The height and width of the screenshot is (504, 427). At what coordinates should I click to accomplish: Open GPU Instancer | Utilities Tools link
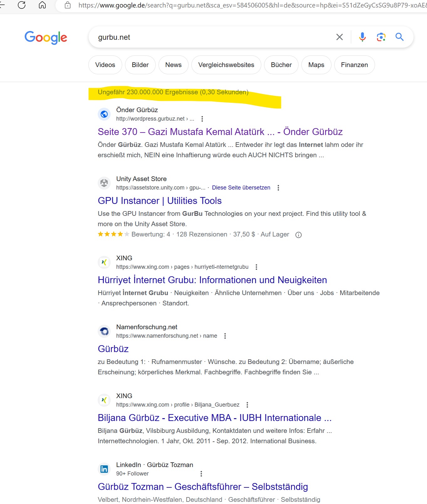click(x=160, y=201)
